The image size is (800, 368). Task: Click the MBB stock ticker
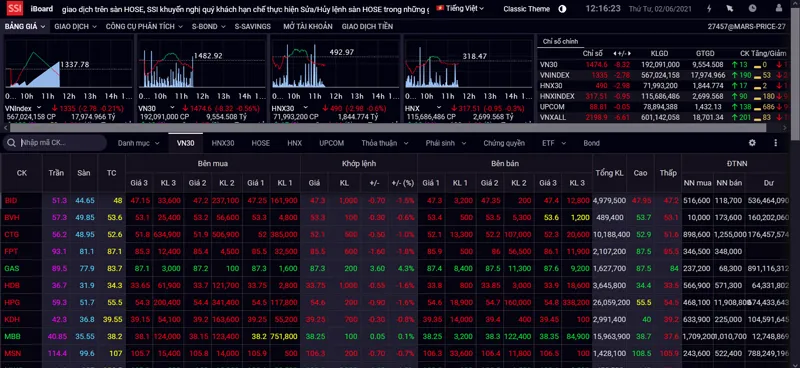point(12,337)
